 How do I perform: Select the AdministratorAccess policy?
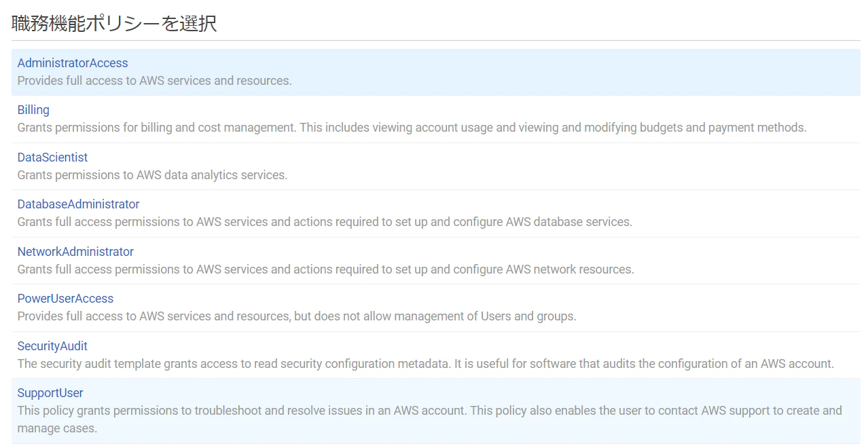coord(73,63)
